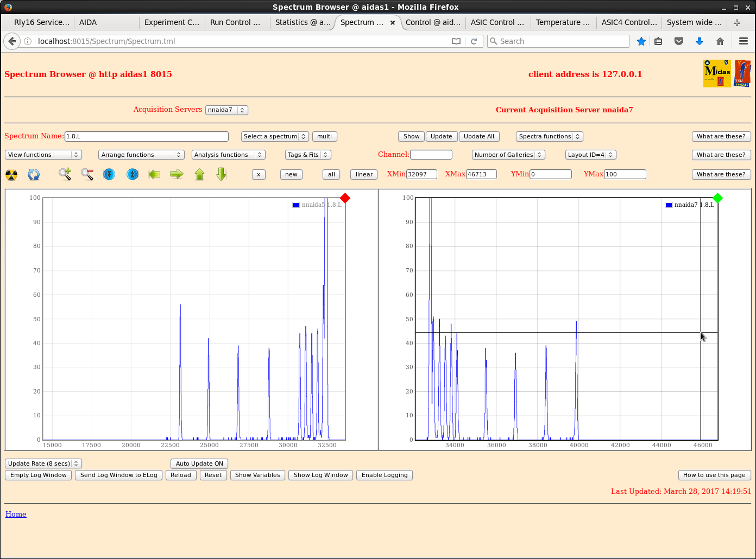Expand the Spectra functions dropdown
The image size is (756, 559).
550,136
